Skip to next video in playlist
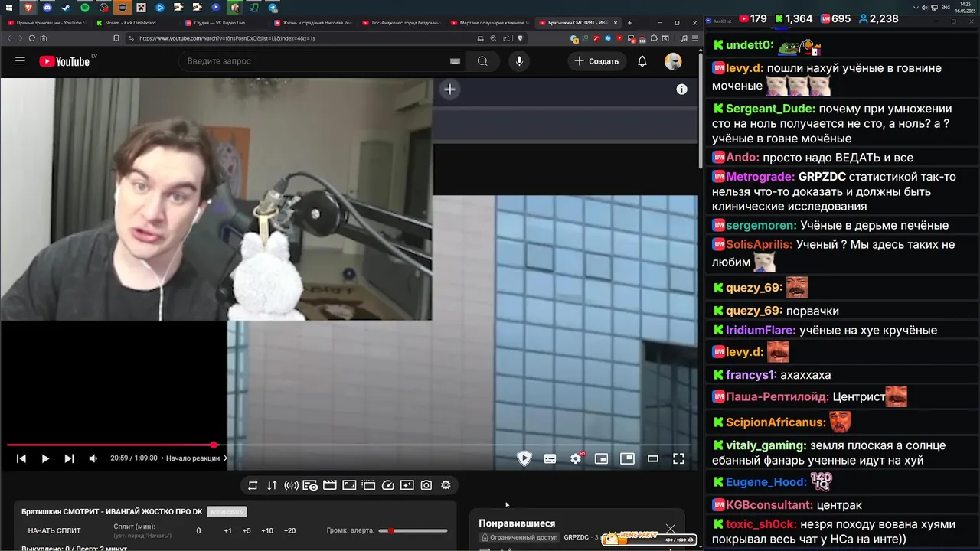The width and height of the screenshot is (980, 551). (69, 458)
